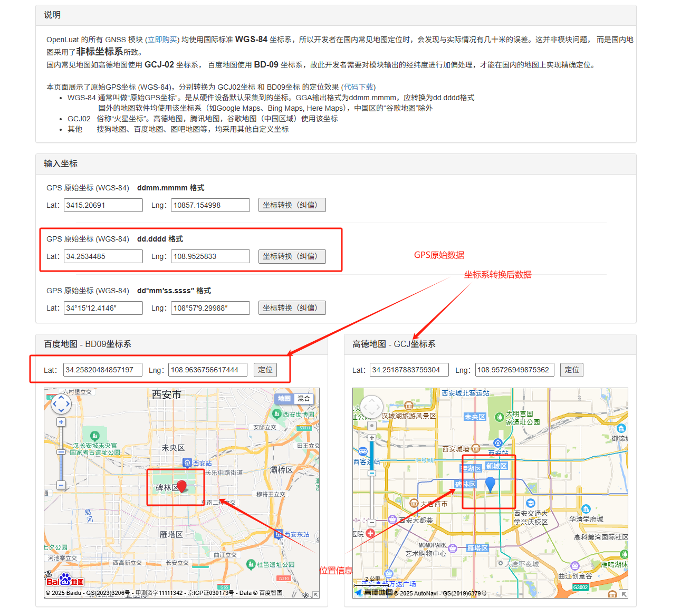Click the dd.dddd Lat field 34.2534485
Image resolution: width=700 pixels, height=616 pixels.
(x=103, y=256)
